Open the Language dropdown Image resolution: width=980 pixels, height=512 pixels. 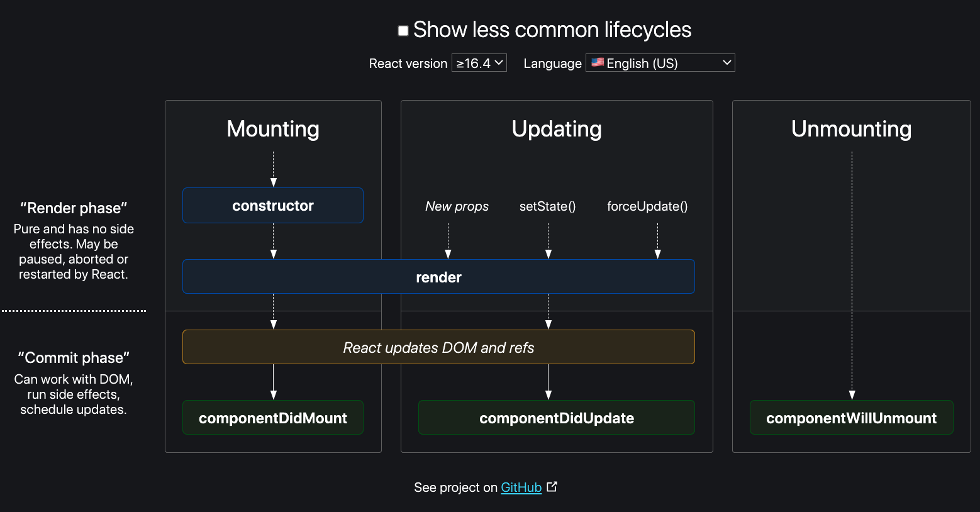point(660,63)
